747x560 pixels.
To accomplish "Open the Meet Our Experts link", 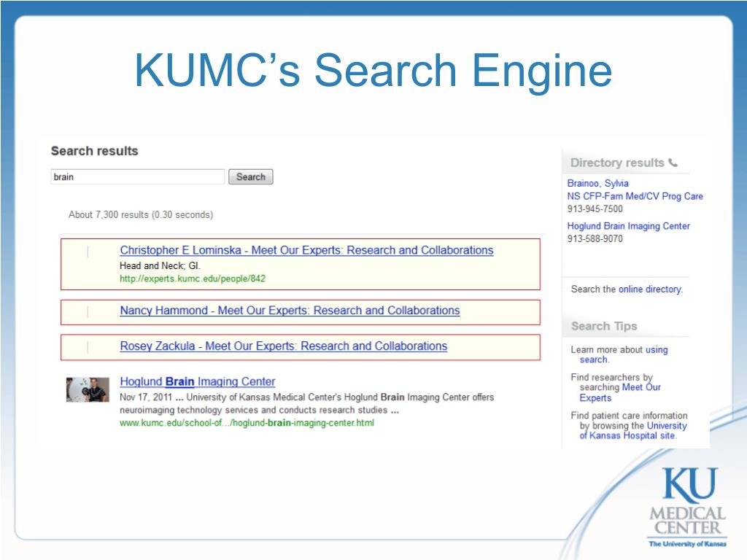I will [620, 393].
